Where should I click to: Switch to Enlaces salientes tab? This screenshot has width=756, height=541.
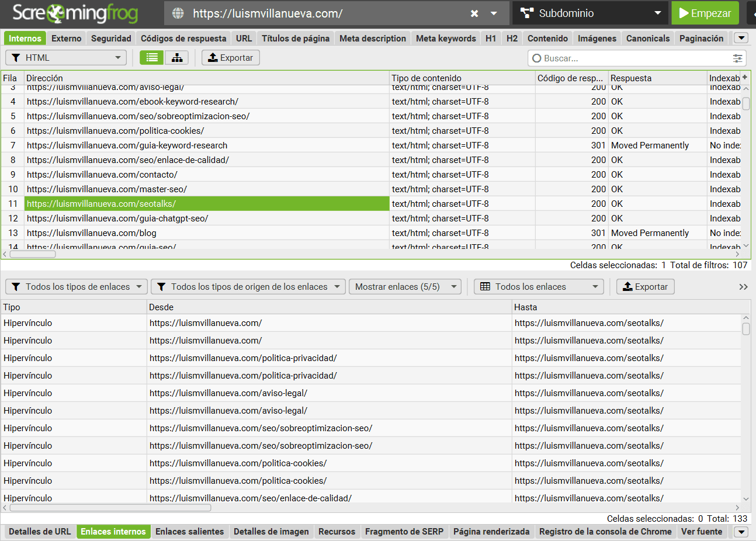189,532
